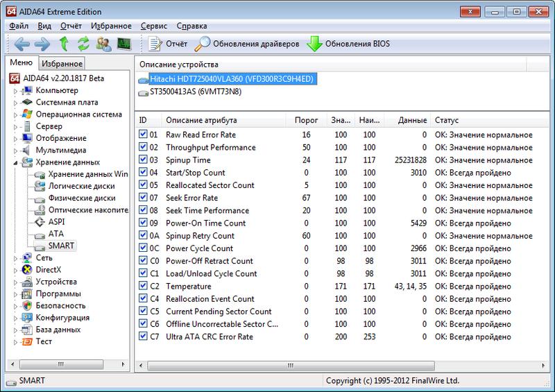Click the Forward arrow toolbar icon
Image resolution: width=555 pixels, height=392 pixels.
click(x=42, y=44)
